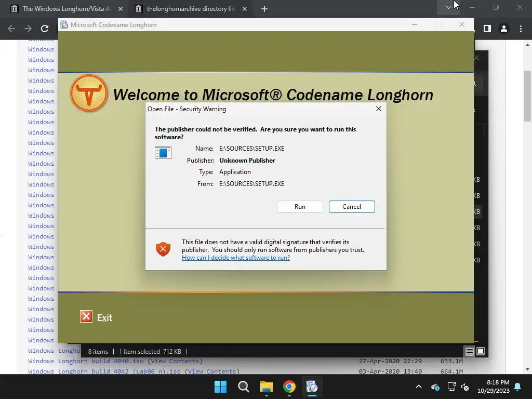Reload the page with the refresh icon
532x399 pixels.
[45, 29]
